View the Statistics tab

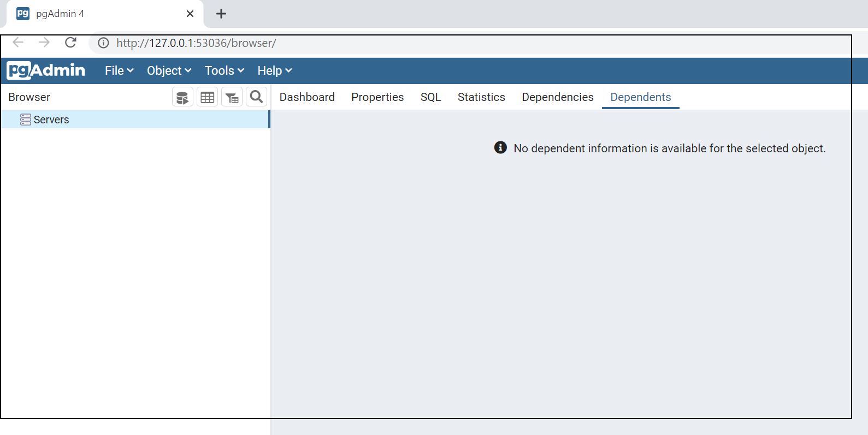481,97
